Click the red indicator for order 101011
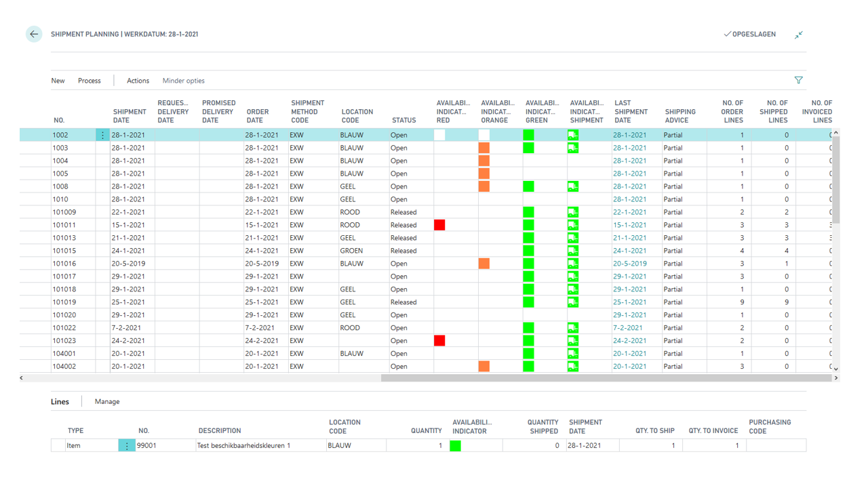Screen dimensions: 868x488 coord(439,225)
